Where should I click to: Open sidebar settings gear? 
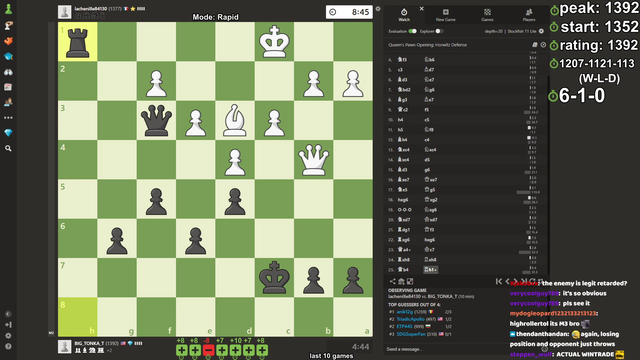pos(8,336)
